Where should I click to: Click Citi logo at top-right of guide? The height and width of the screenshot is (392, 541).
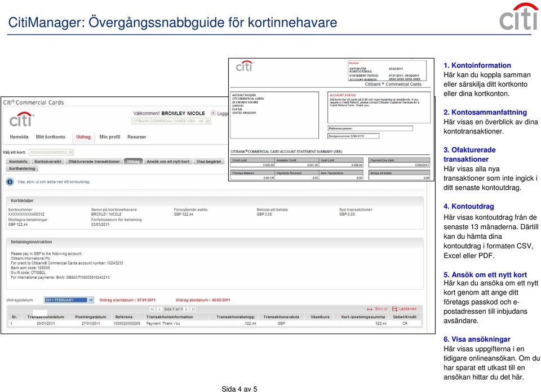[x=519, y=16]
